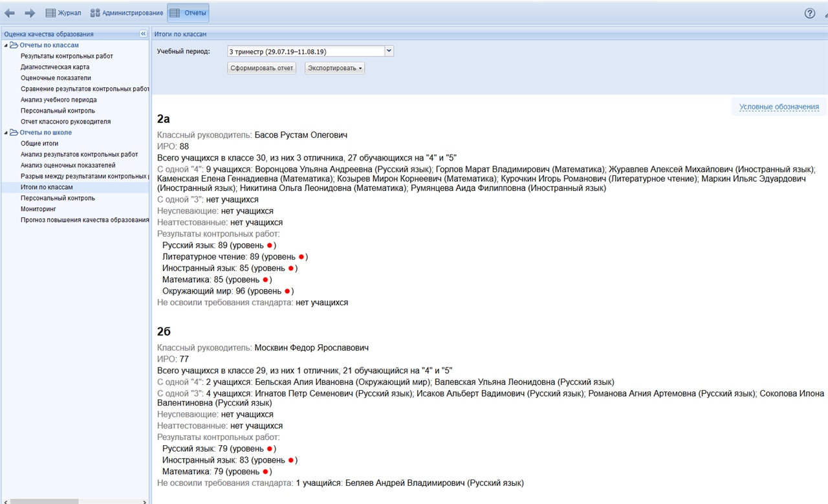The height and width of the screenshot is (504, 828).
Task: Click the ИРО value 77 for class 2б
Action: 184,359
